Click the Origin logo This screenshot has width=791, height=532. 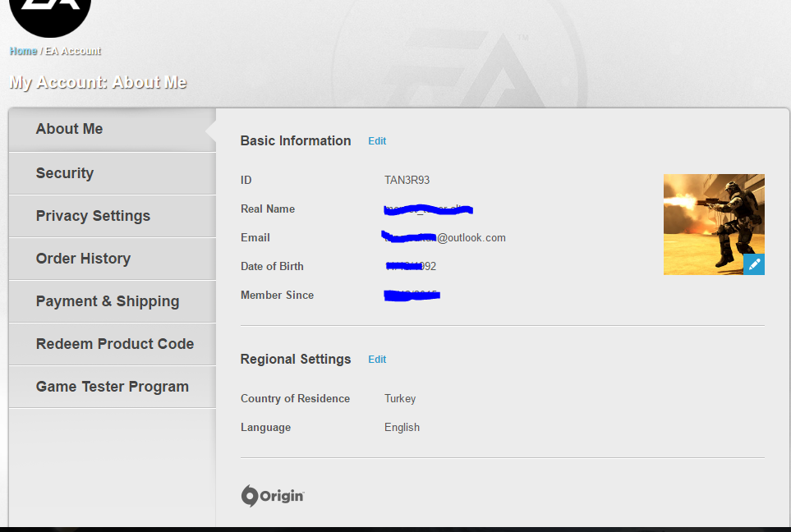tap(273, 496)
